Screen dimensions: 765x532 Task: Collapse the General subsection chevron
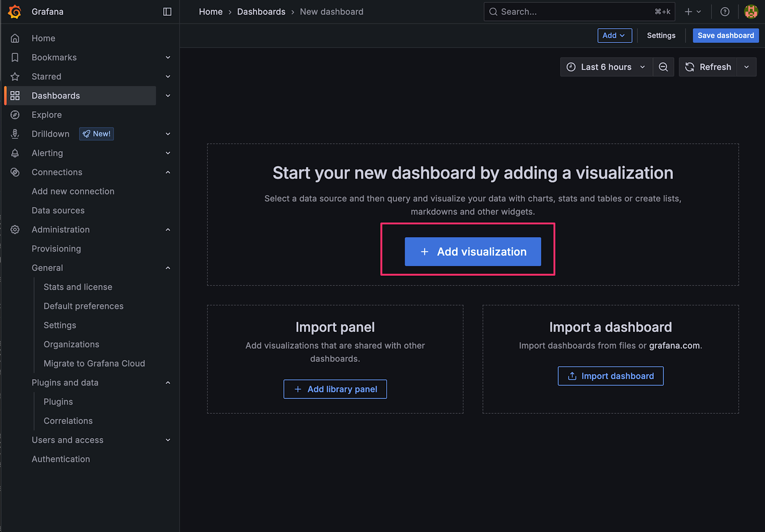pos(168,268)
